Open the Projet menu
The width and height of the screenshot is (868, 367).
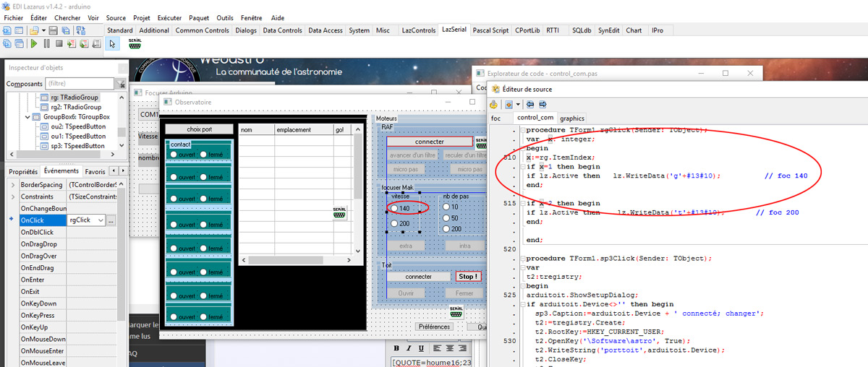click(142, 17)
